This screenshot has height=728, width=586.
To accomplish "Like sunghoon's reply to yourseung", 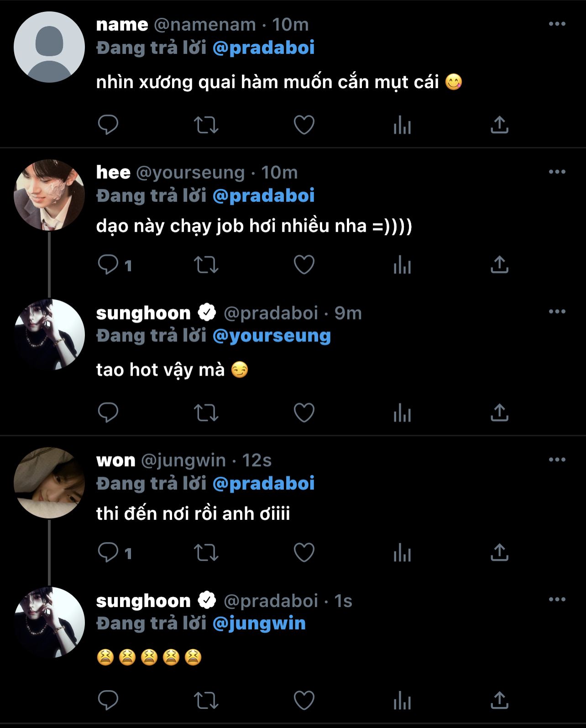I will pyautogui.click(x=304, y=413).
